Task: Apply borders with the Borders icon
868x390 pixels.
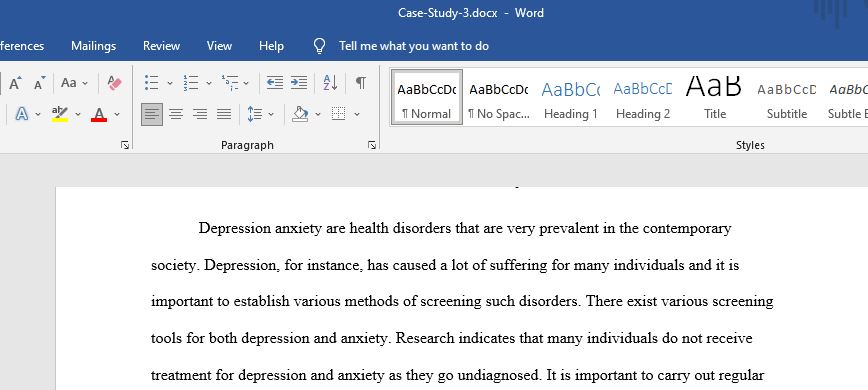Action: (x=339, y=114)
